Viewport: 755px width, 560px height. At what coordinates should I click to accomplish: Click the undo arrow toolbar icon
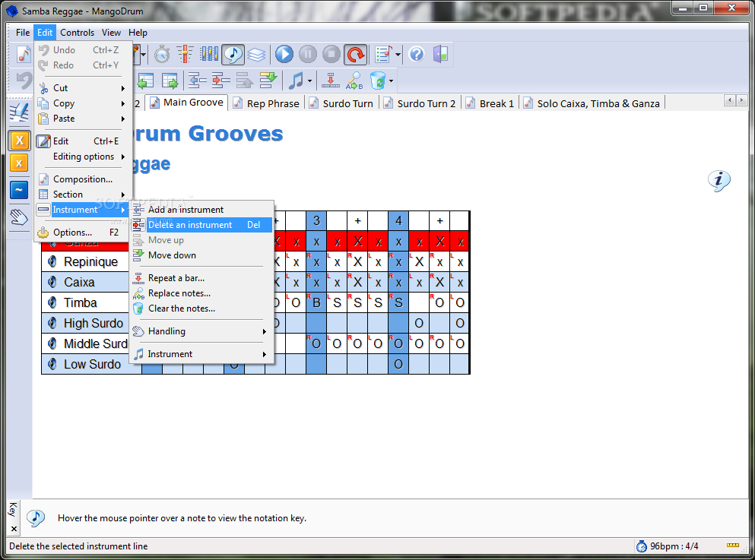click(x=24, y=80)
